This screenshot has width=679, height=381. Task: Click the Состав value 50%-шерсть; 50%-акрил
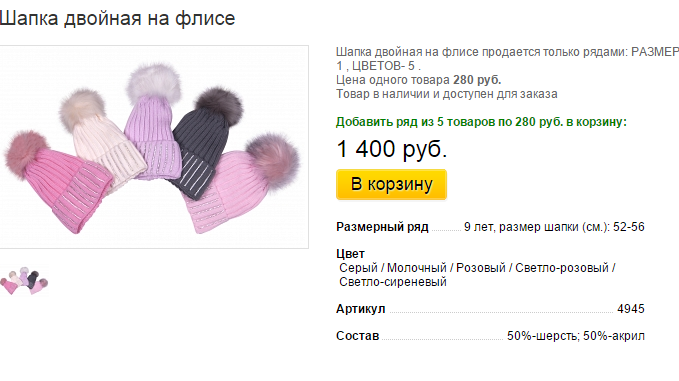point(576,336)
